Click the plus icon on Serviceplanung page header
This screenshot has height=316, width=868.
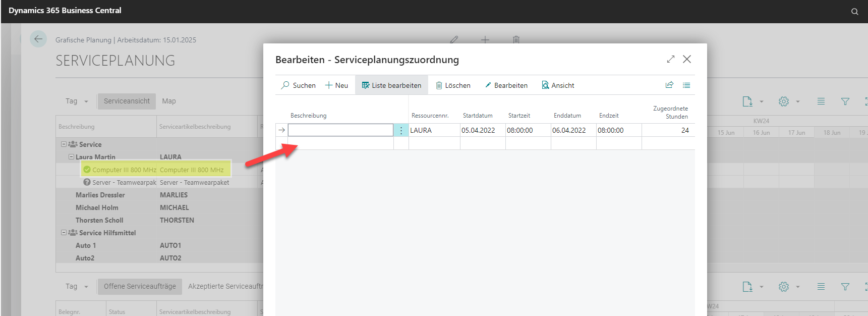pos(485,39)
